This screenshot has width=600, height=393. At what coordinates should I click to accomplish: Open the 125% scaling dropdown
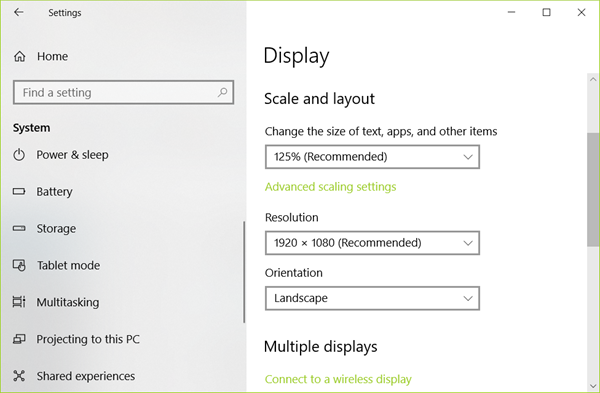click(372, 157)
